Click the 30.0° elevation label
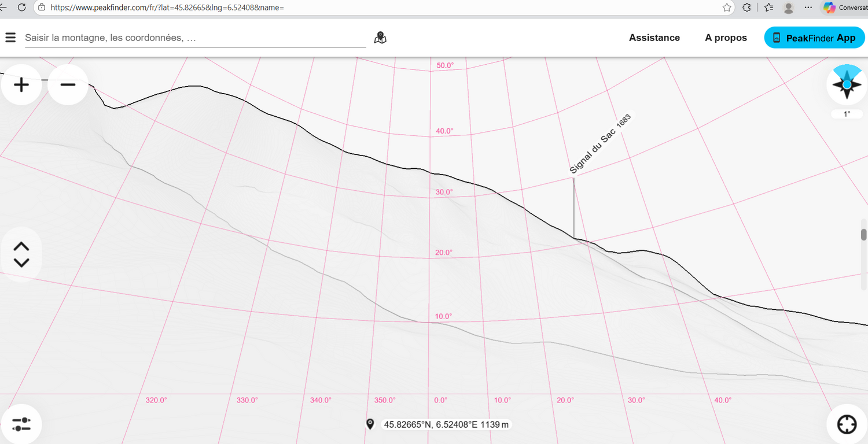868x444 pixels. pyautogui.click(x=444, y=192)
